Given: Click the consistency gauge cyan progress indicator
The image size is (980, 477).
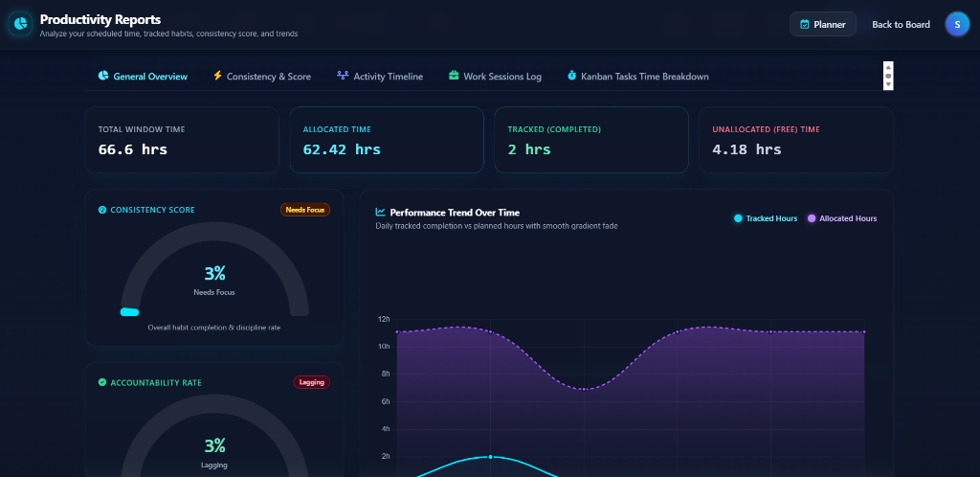Looking at the screenshot, I should (x=129, y=312).
